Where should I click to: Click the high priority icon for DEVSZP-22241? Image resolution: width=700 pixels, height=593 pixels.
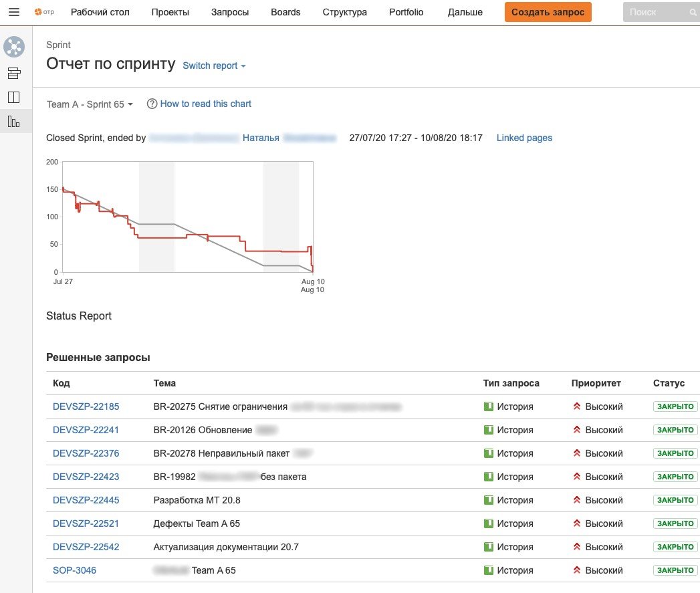tap(577, 430)
